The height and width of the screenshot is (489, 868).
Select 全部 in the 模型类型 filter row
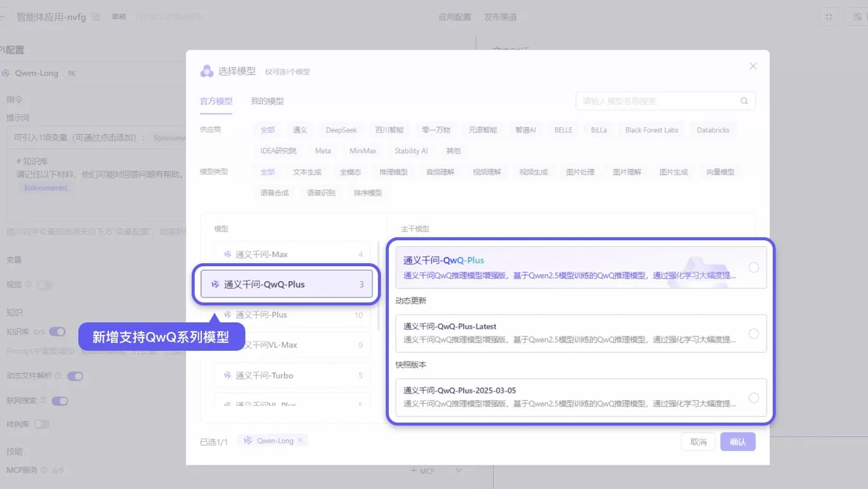pyautogui.click(x=268, y=172)
